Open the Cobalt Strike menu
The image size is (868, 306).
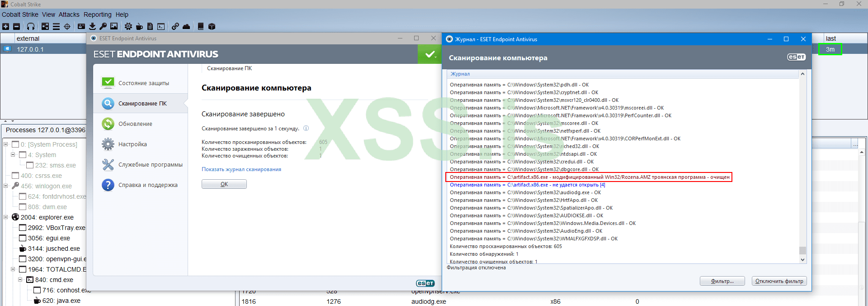click(x=20, y=14)
